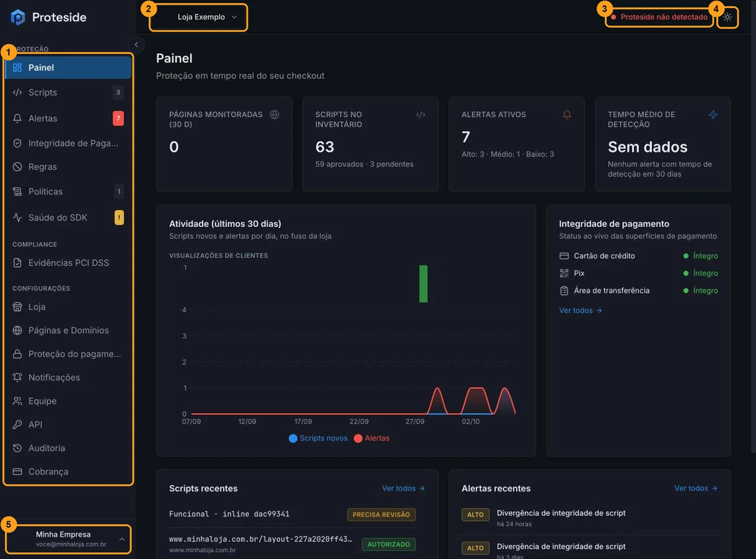Click the 3 badge next to Scripts
Screen dimensions: 756x559
118,92
